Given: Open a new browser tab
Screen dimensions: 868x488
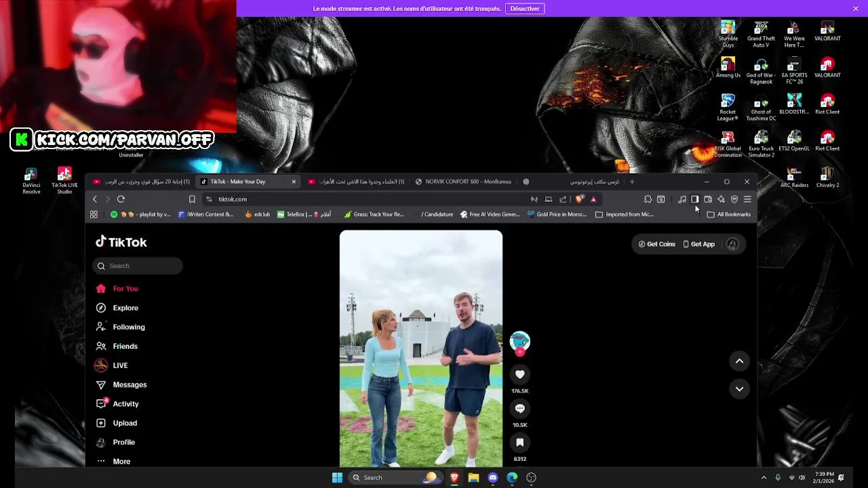Looking at the screenshot, I should pyautogui.click(x=632, y=182).
